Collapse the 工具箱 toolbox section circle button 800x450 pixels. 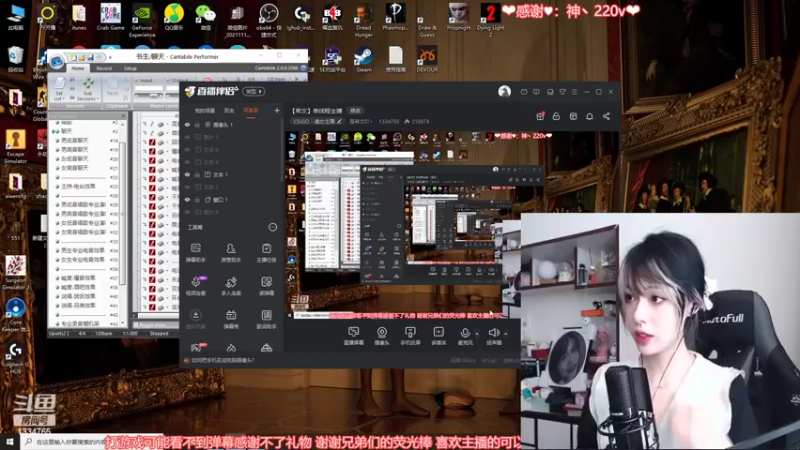click(x=273, y=227)
